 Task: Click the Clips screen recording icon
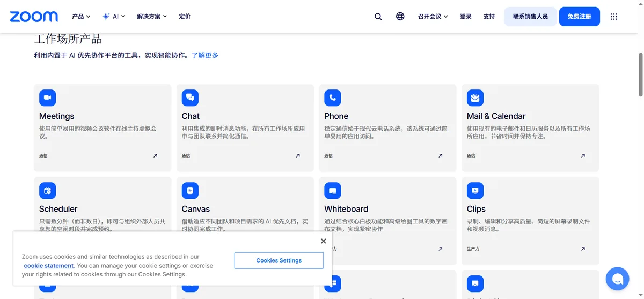475,191
